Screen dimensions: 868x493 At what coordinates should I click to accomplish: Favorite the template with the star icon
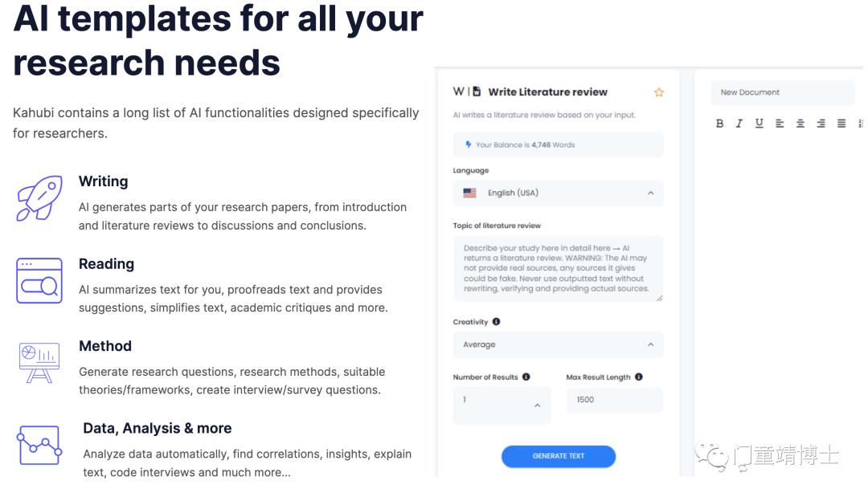click(x=659, y=92)
